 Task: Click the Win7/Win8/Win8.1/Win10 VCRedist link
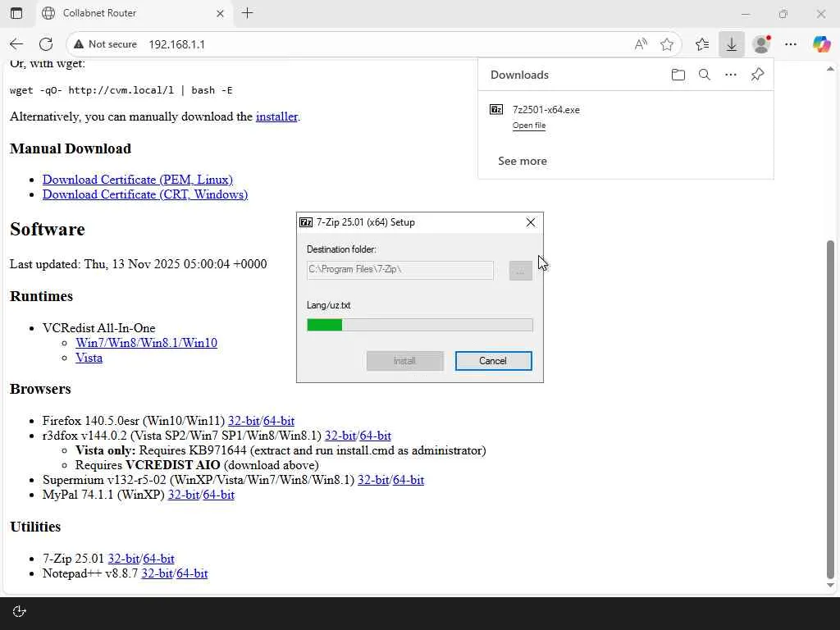point(146,343)
